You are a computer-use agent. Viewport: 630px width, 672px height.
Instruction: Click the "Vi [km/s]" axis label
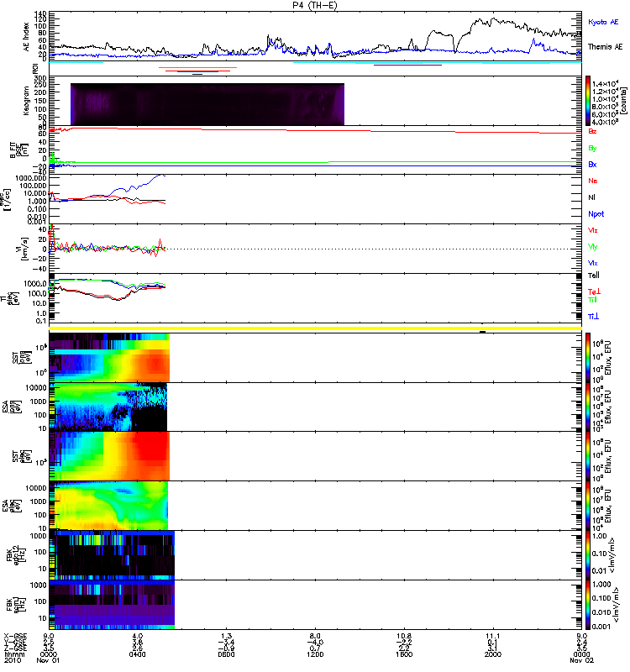point(24,249)
